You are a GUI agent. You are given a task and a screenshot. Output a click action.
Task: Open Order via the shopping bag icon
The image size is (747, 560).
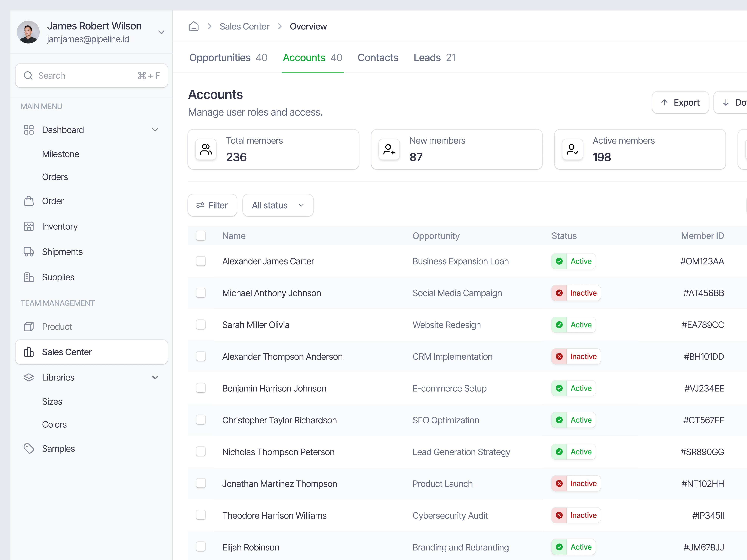point(29,201)
